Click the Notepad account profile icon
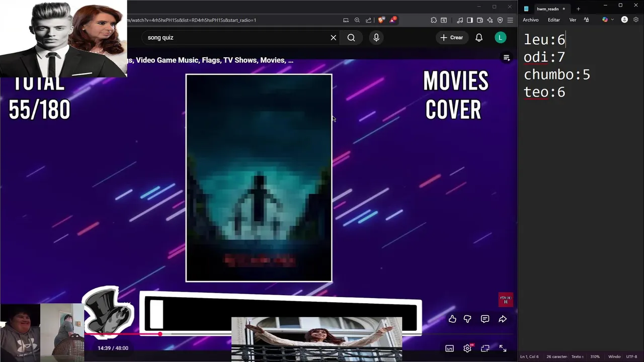This screenshot has width=644, height=362. tap(624, 20)
